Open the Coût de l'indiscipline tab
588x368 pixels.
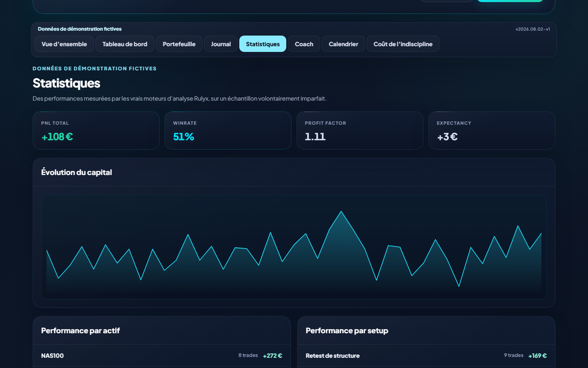pyautogui.click(x=403, y=44)
